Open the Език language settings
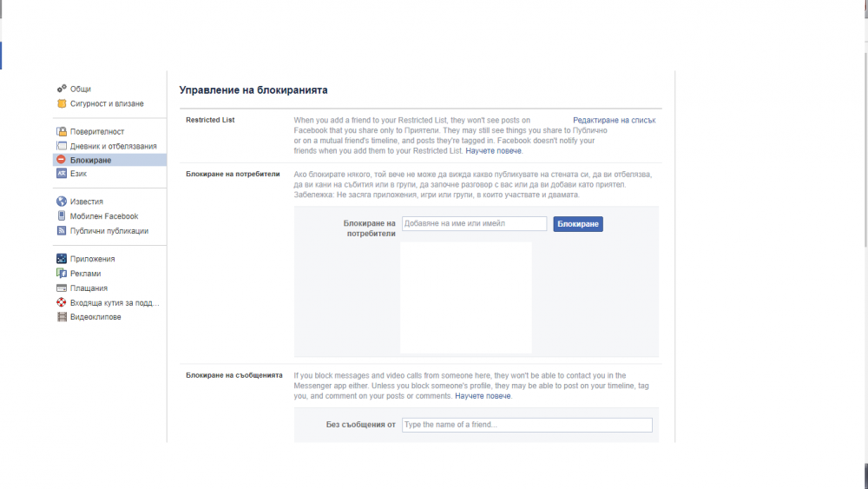This screenshot has height=489, width=868. (78, 174)
